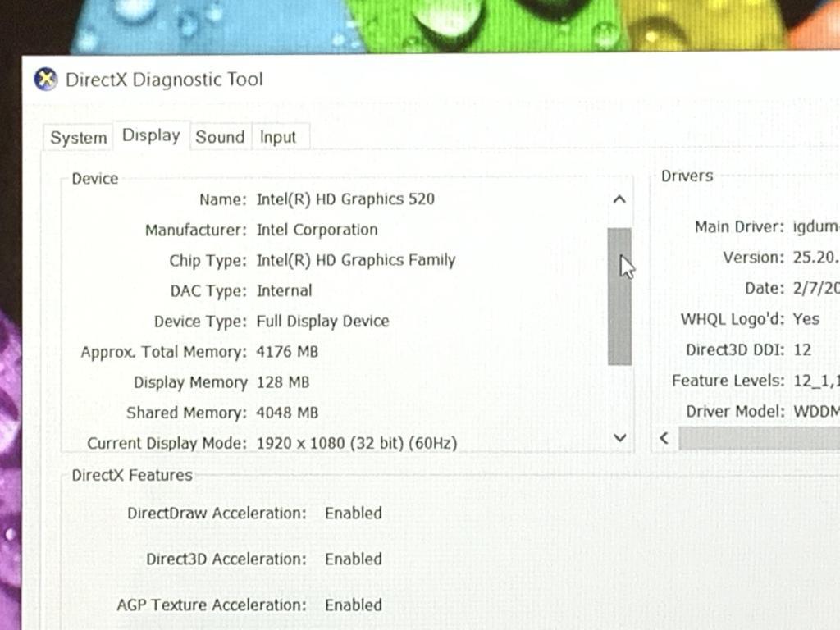Click the device name "Intel(R) HD Graphics 520"
The width and height of the screenshot is (840, 630).
pos(345,199)
